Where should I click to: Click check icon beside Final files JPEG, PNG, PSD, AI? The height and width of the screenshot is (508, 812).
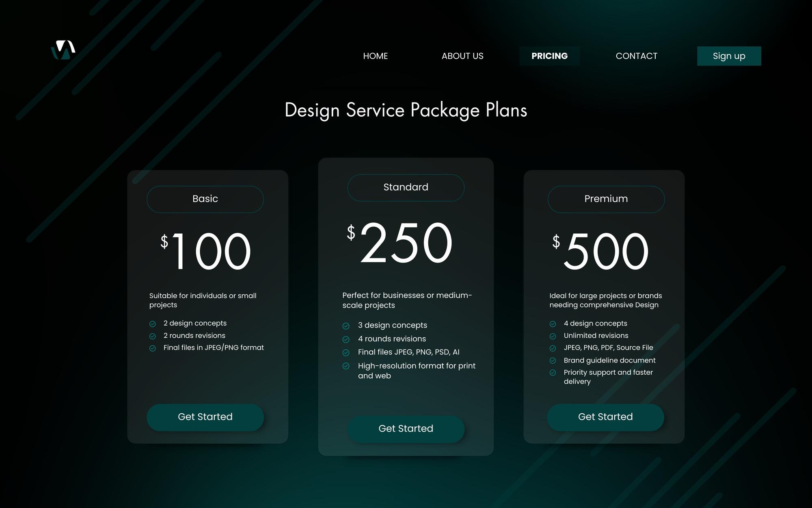(346, 353)
